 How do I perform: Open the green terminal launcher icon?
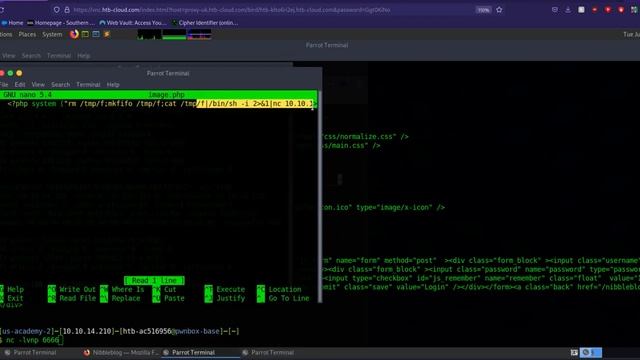pos(85,34)
